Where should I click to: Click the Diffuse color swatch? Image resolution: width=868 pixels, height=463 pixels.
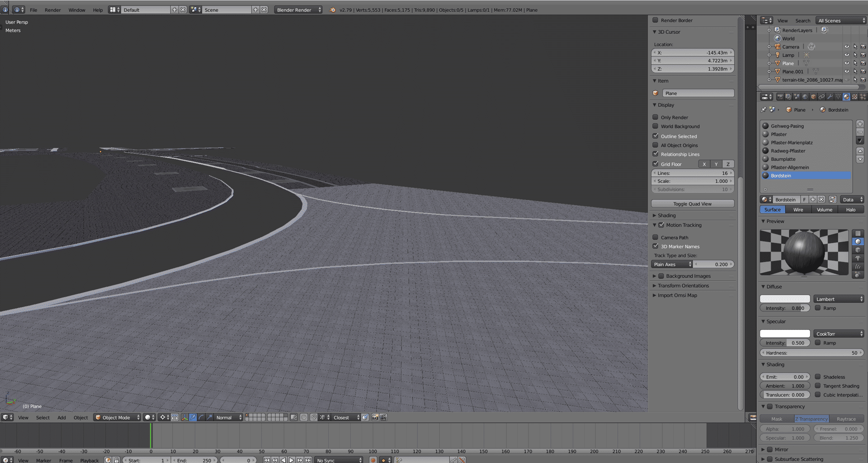tap(785, 299)
